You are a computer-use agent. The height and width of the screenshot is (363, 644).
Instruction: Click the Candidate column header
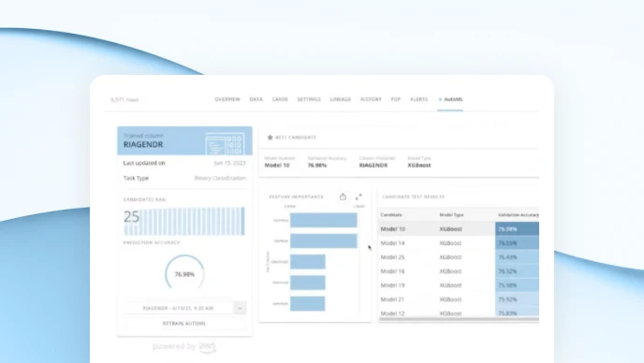(x=391, y=215)
